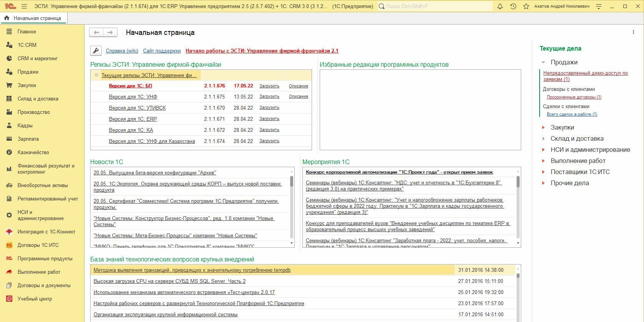Open news about бета-версия конфигурации "Архив"

pyautogui.click(x=155, y=172)
